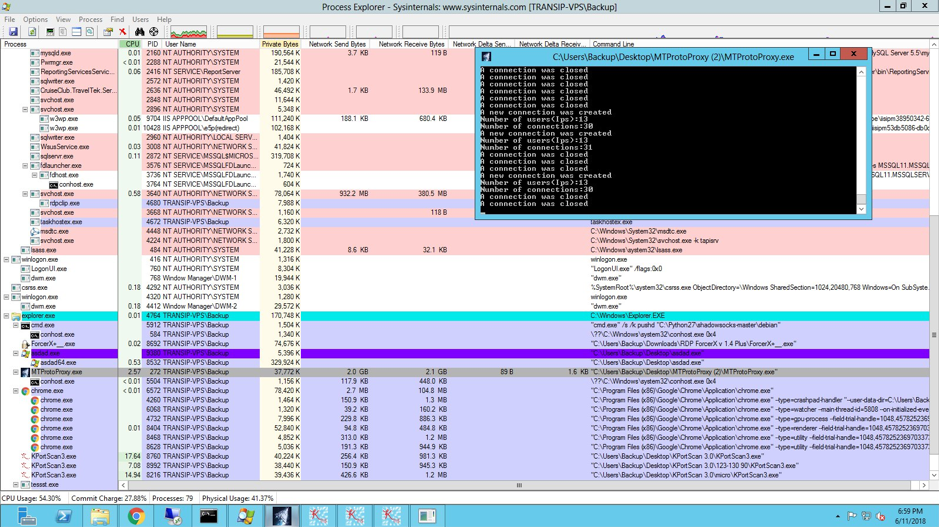The width and height of the screenshot is (939, 527).
Task: Select the KPortScan3.exe row with PID 8760
Action: (464, 456)
